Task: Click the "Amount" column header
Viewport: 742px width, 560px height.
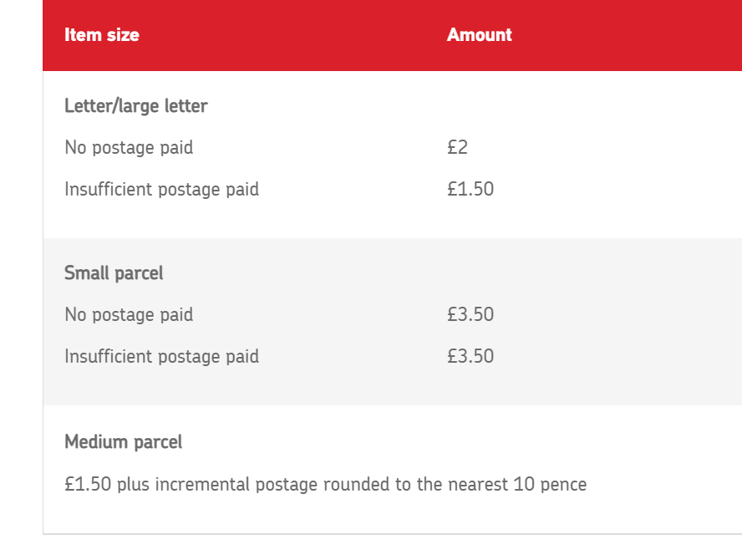Action: coord(480,34)
